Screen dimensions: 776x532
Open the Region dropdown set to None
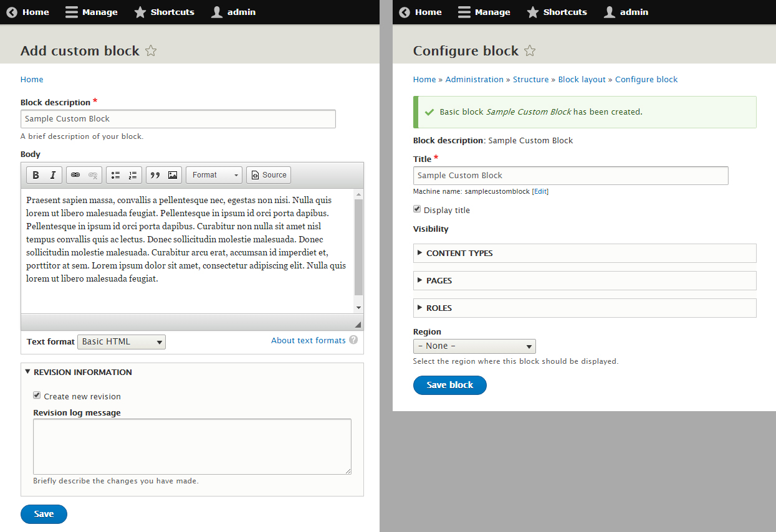[x=474, y=346]
